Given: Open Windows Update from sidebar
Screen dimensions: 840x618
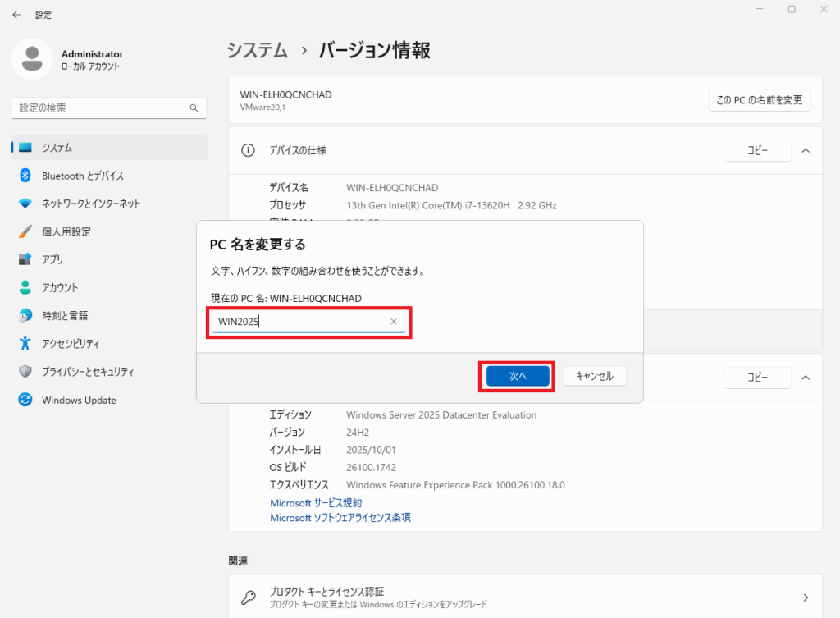Looking at the screenshot, I should coord(79,401).
